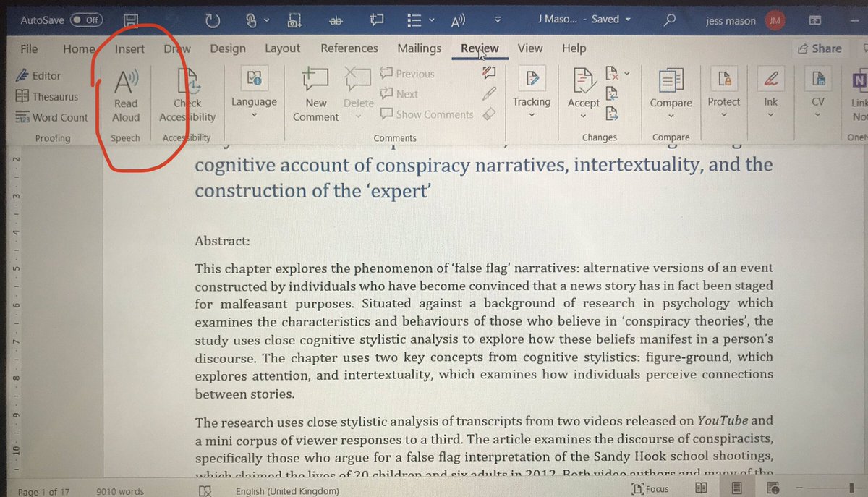The image size is (868, 497).
Task: Start Read Aloud speech
Action: tap(126, 94)
